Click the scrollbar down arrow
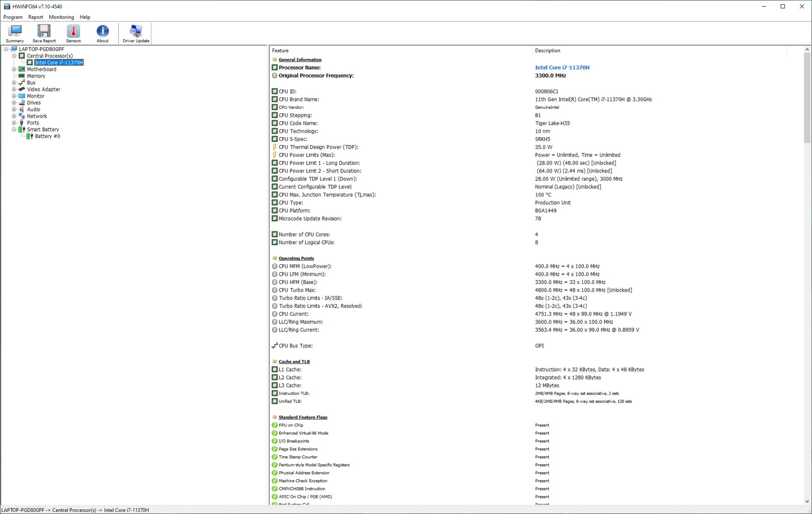This screenshot has width=812, height=514. 807,502
